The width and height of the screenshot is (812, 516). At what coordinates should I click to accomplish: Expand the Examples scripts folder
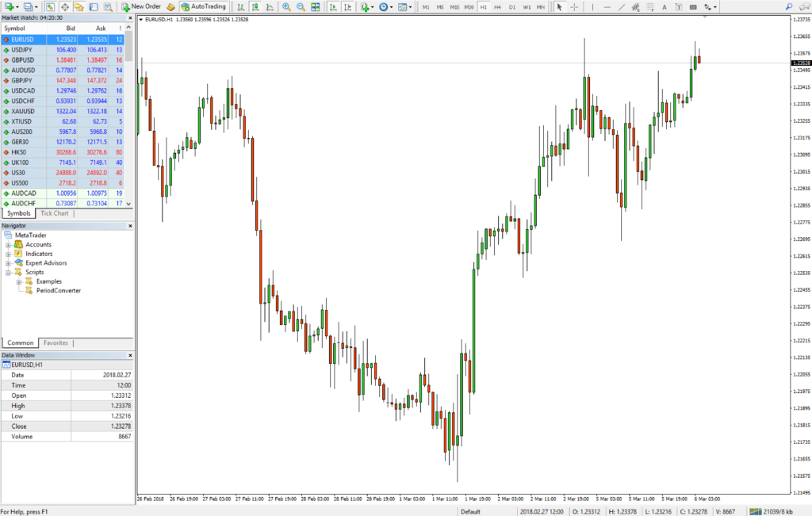[19, 281]
